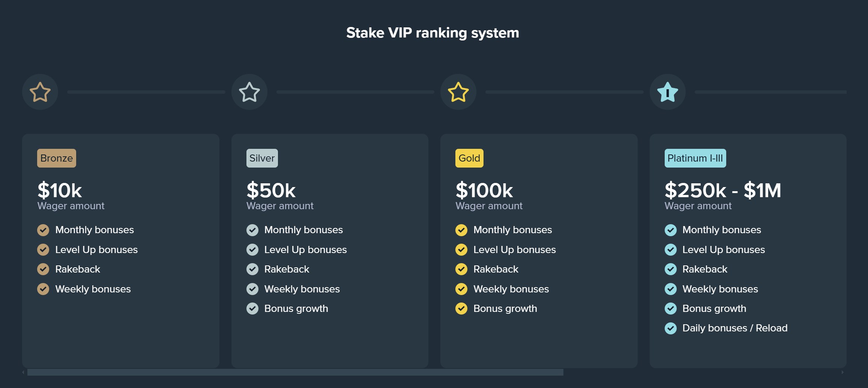Click the Gold Weekly bonuses checkmark icon
The image size is (868, 388).
(x=461, y=289)
